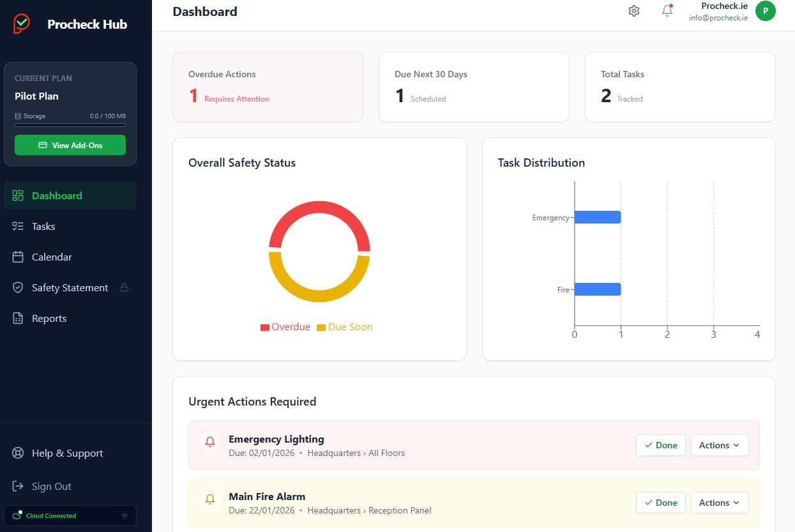The height and width of the screenshot is (532, 795).
Task: Open the Calendar page from the sidebar
Action: pos(51,257)
